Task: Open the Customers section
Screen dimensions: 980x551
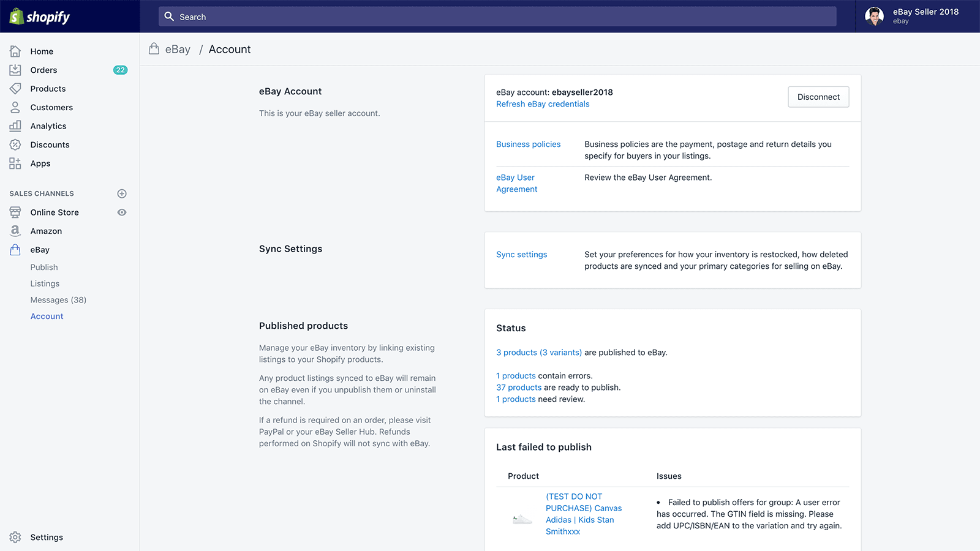Action: [x=51, y=107]
